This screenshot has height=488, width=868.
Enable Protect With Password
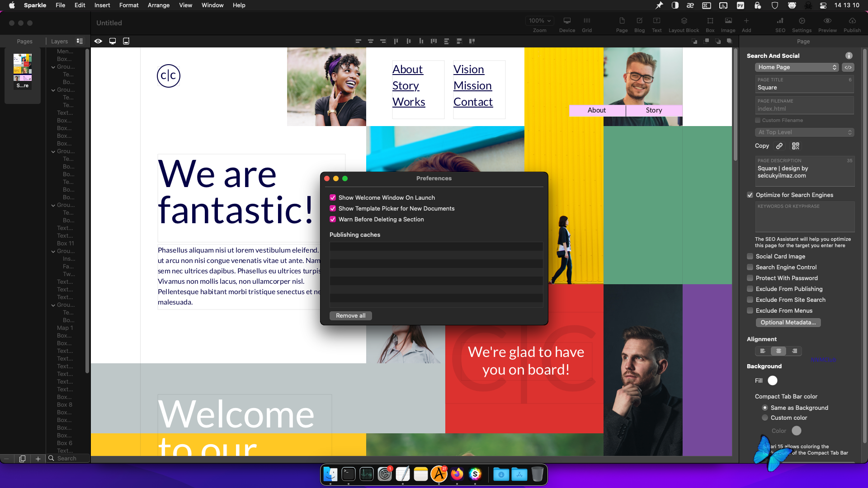click(750, 278)
